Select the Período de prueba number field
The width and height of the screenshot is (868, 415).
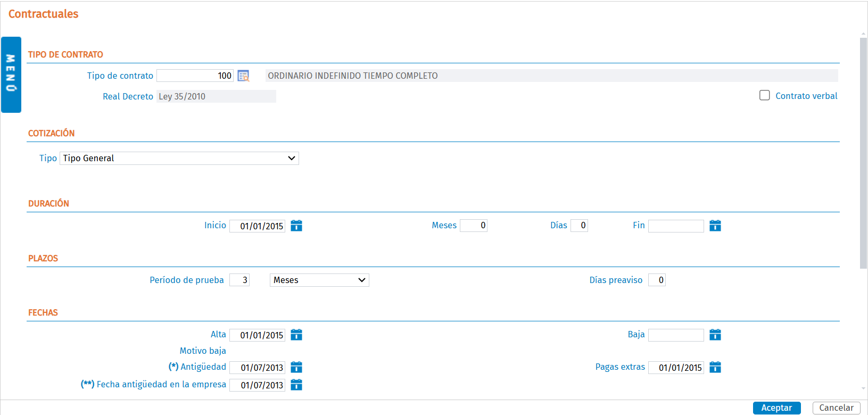click(x=239, y=280)
